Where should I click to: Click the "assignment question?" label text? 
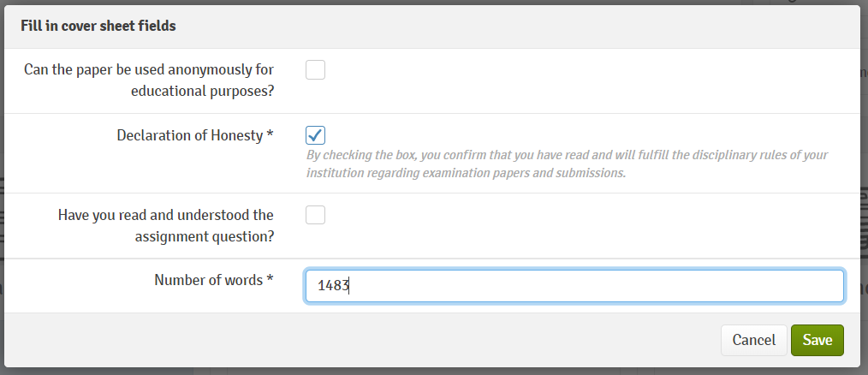205,235
